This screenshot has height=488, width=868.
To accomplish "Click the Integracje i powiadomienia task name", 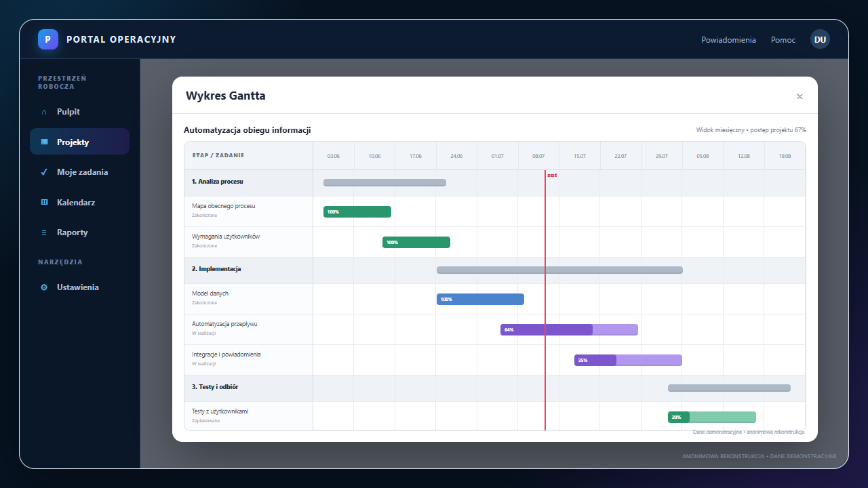I will pyautogui.click(x=226, y=354).
